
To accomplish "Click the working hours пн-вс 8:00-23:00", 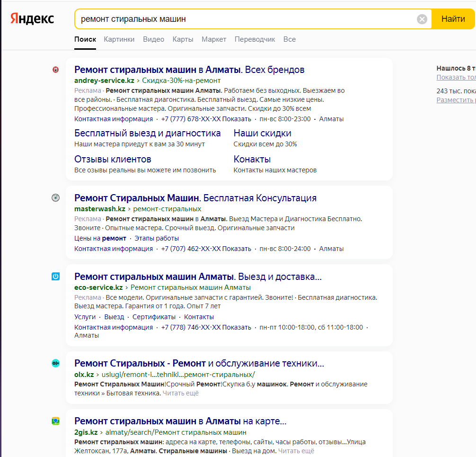I will [285, 119].
